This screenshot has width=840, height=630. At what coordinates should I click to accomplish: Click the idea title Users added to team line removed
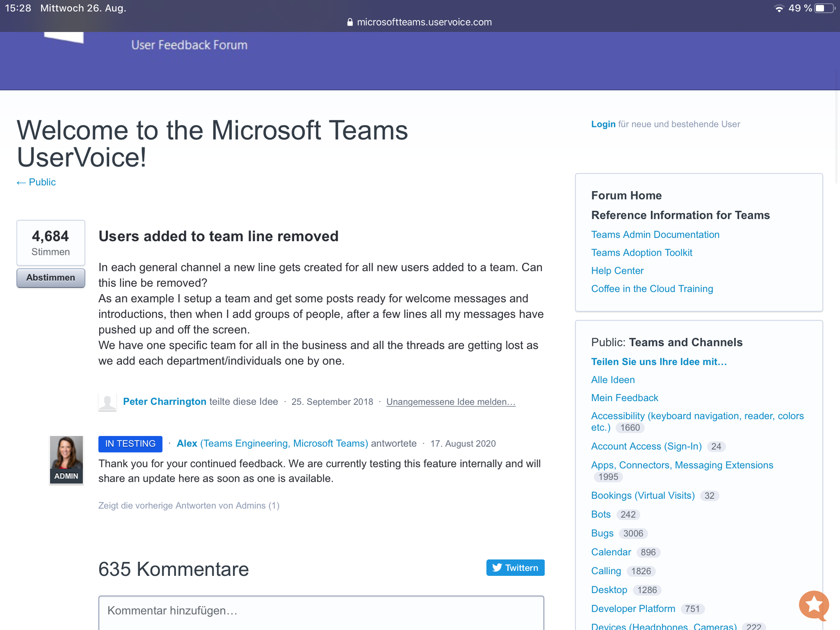[x=218, y=236]
